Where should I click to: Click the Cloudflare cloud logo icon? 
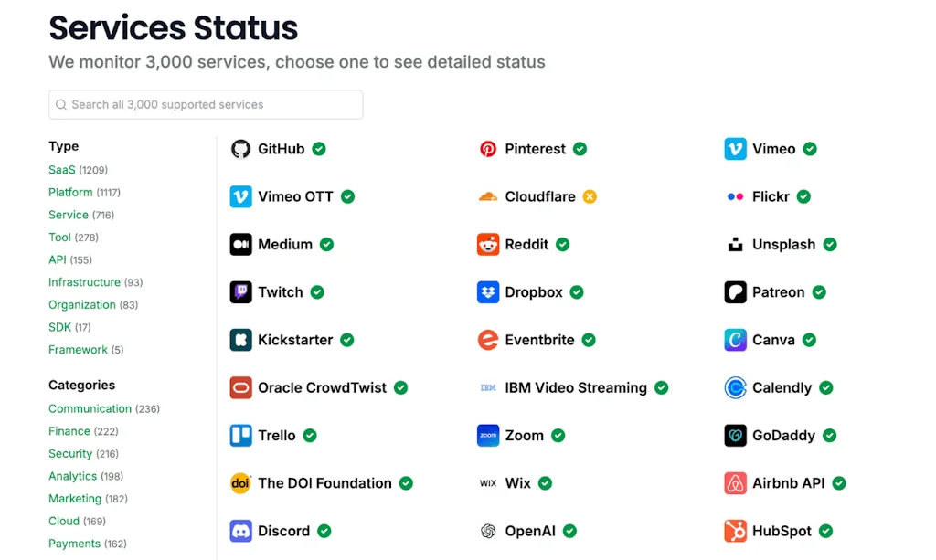488,196
